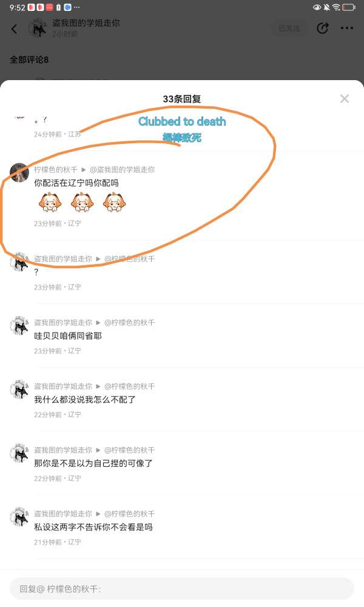Open avatar beside 哇贝贝咱俩同省耶 reply
This screenshot has height=607, width=364.
[19, 325]
